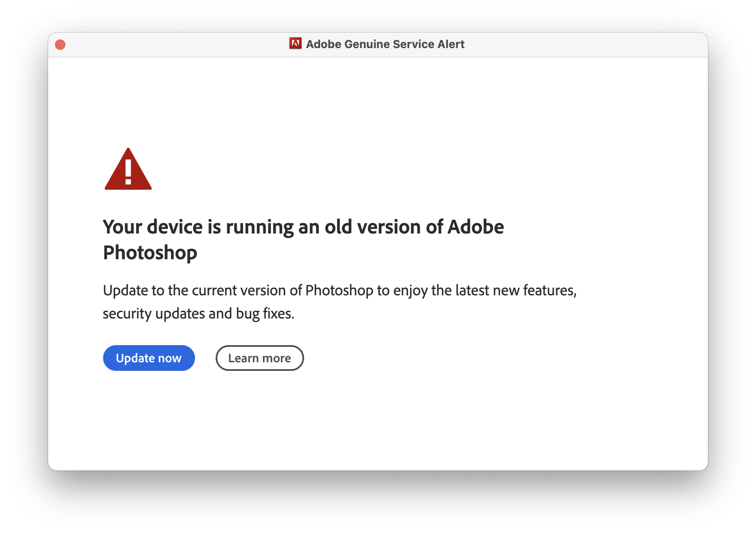Click the red traffic-light close control
This screenshot has width=756, height=534.
tap(60, 44)
